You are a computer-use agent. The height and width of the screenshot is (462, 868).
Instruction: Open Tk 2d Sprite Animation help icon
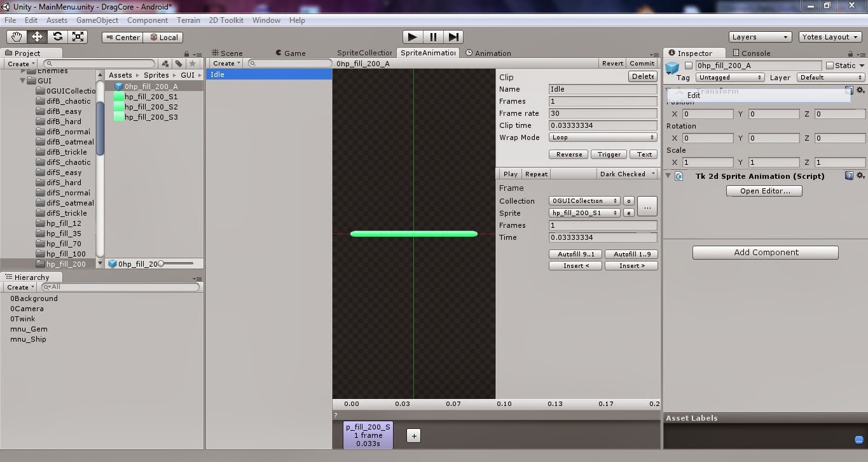click(849, 176)
